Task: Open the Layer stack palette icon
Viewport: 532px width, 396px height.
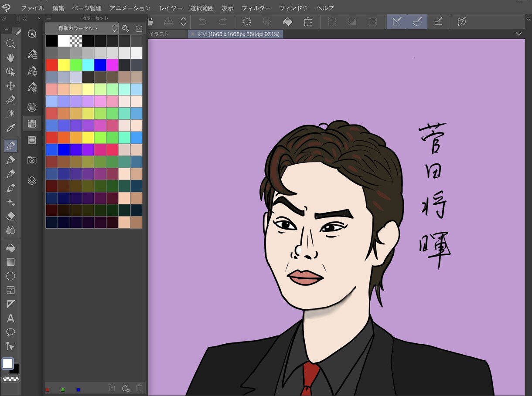Action: point(32,180)
